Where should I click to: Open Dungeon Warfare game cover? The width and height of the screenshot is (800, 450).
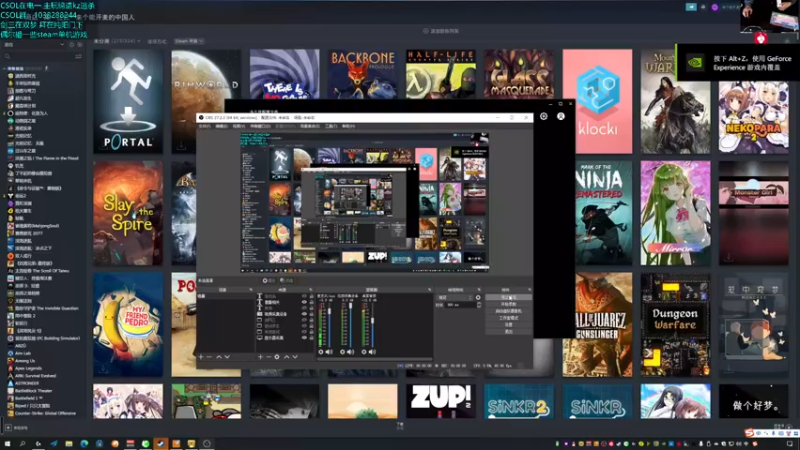click(675, 324)
